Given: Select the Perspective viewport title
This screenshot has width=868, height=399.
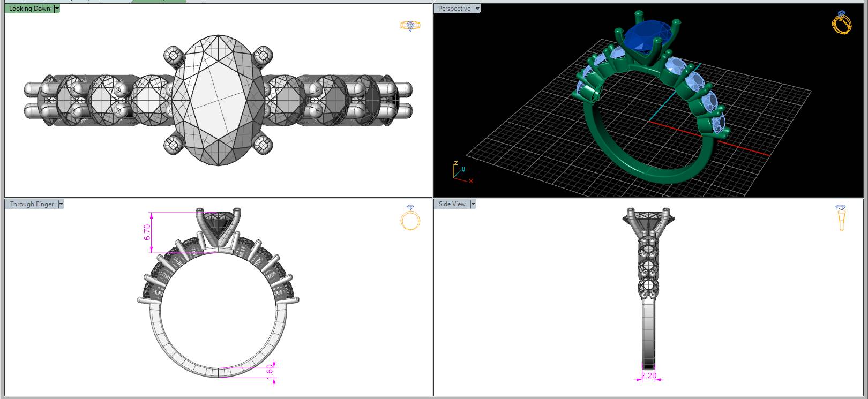Looking at the screenshot, I should [454, 9].
